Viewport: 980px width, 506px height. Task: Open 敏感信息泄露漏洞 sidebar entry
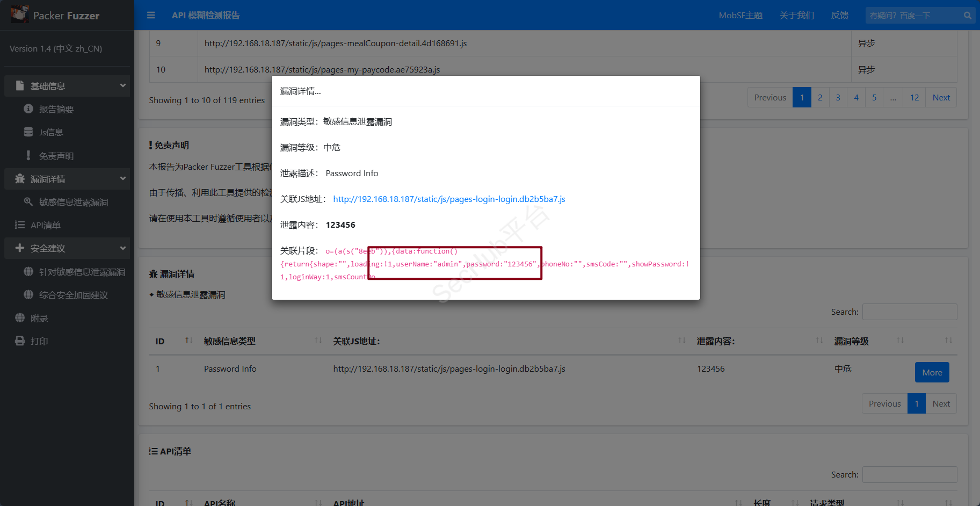(x=73, y=202)
